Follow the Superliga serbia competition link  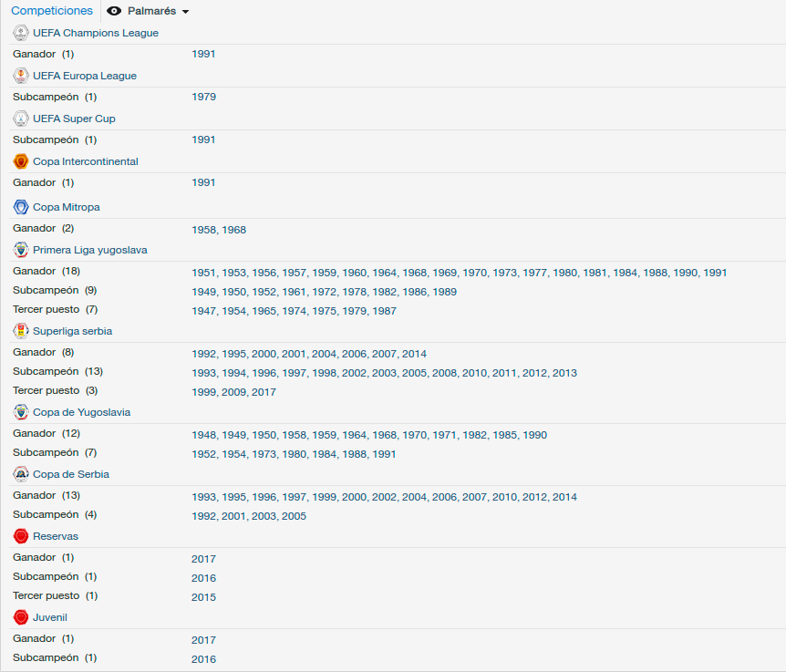point(73,331)
